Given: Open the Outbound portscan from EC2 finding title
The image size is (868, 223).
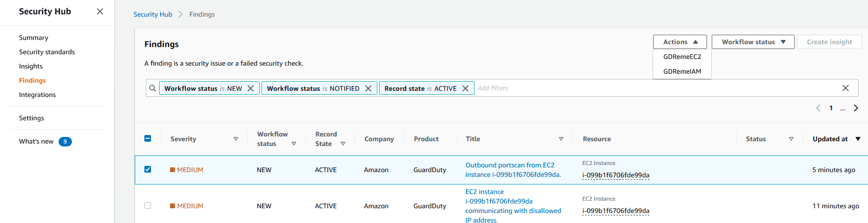Looking at the screenshot, I should 513,170.
